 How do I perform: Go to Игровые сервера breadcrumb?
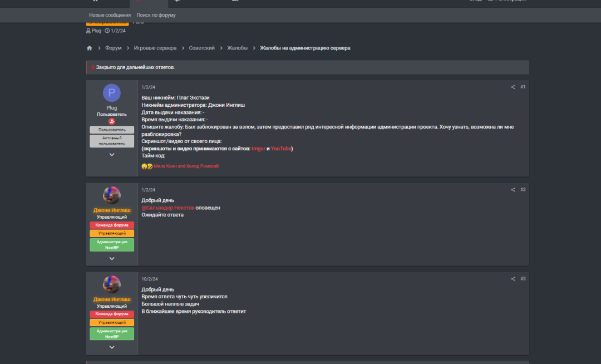coord(155,48)
